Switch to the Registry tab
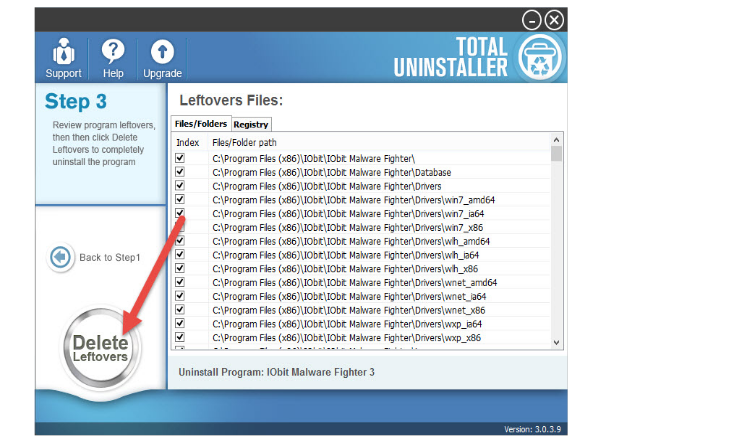The width and height of the screenshot is (750, 442). pyautogui.click(x=251, y=124)
